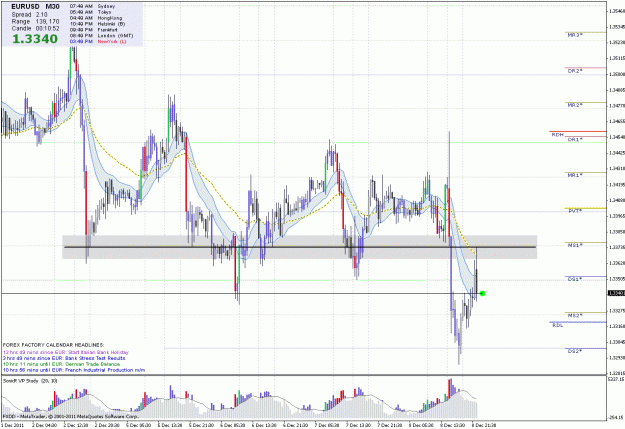Select the DS2 support level label
Screen dimensions: 625x429
point(575,351)
